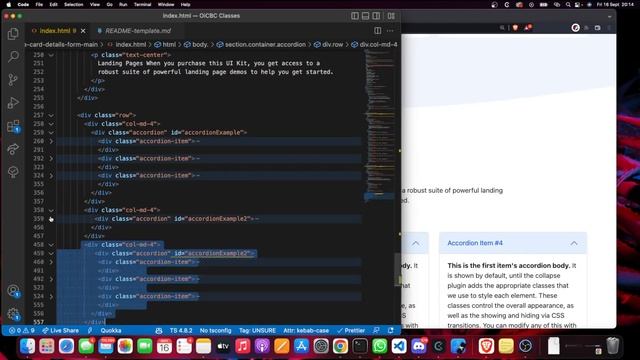Open Launchpad from the Dock
Image resolution: width=640 pixels, height=360 pixels.
point(47,346)
